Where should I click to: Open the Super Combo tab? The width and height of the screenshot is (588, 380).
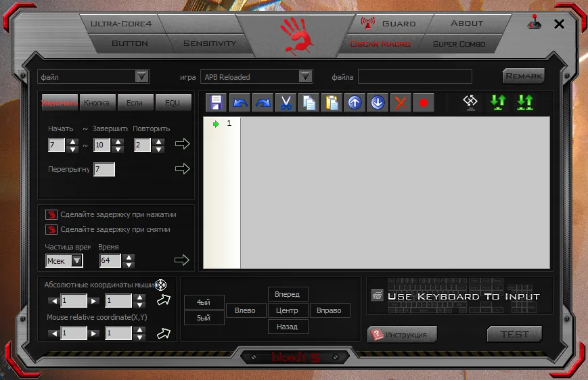pos(459,44)
